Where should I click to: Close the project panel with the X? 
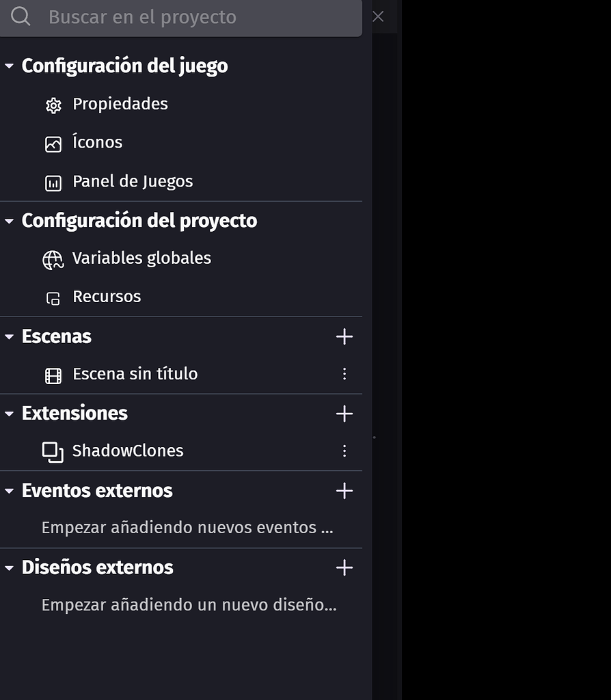click(378, 16)
